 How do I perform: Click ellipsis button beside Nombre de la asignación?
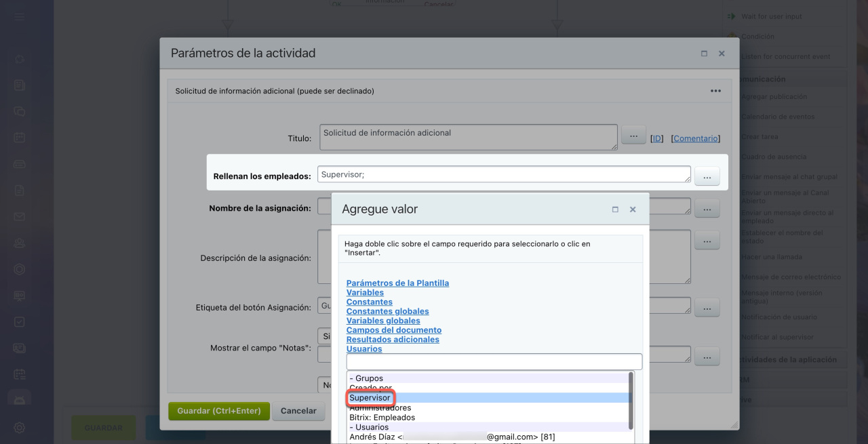[x=707, y=208]
